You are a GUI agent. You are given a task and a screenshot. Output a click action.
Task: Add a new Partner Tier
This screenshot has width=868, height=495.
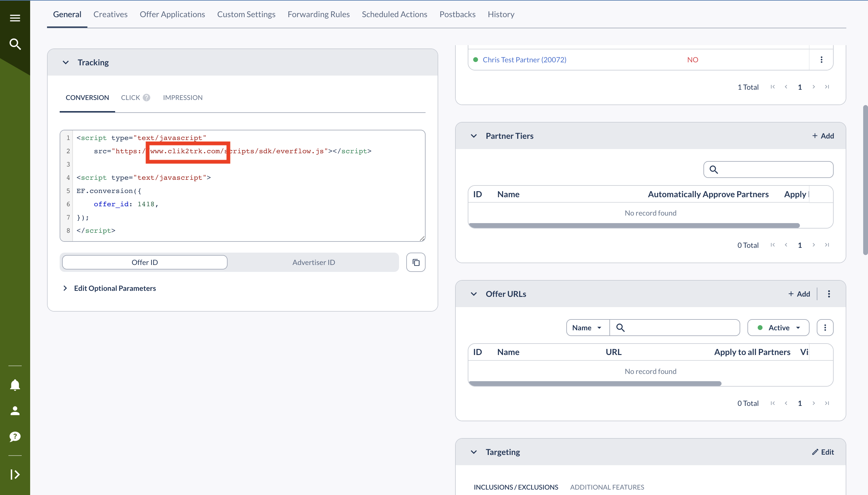pyautogui.click(x=823, y=136)
